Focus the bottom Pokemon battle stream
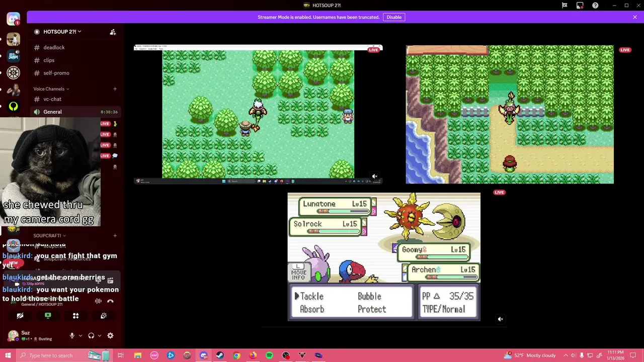 [x=384, y=256]
